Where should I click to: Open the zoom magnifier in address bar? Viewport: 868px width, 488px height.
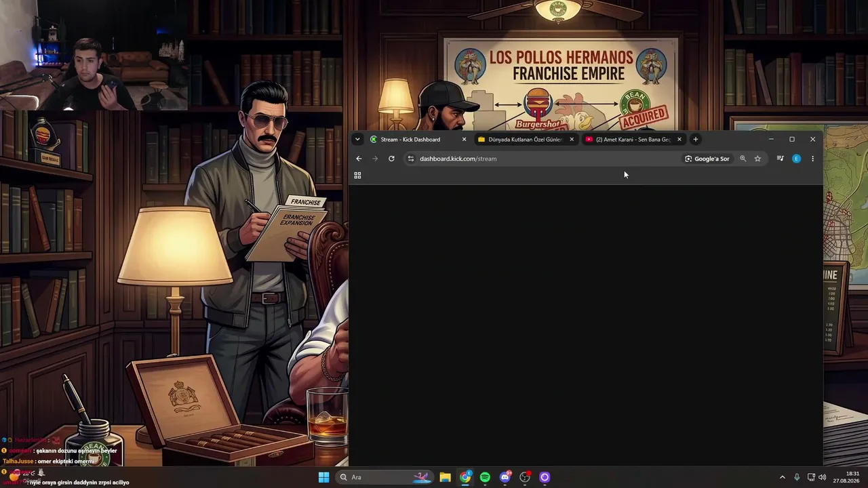pos(743,159)
